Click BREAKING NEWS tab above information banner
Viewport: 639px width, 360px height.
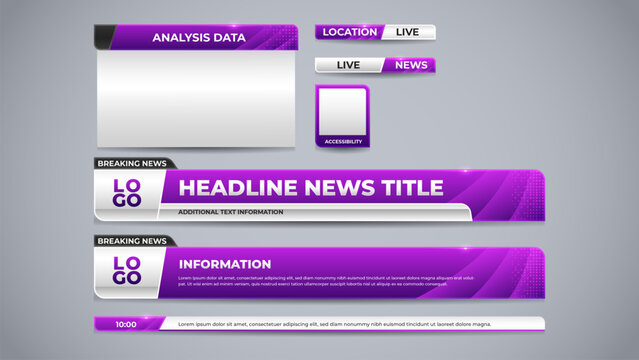coord(135,241)
